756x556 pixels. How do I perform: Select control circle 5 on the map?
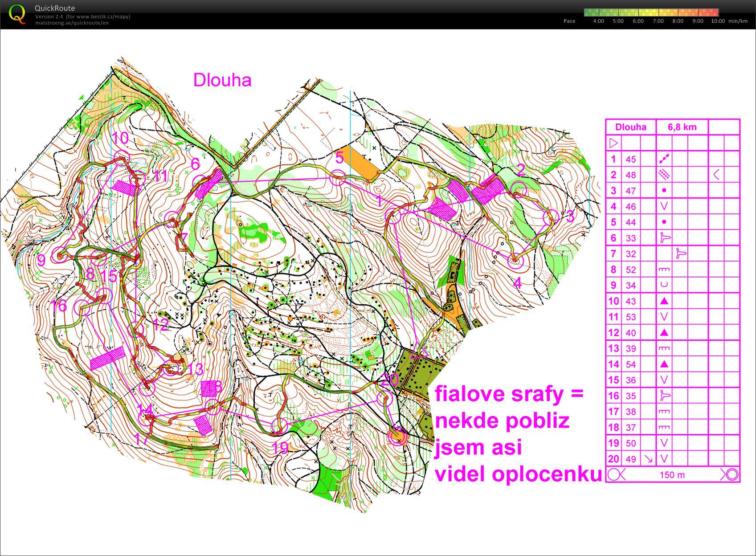pos(337,179)
